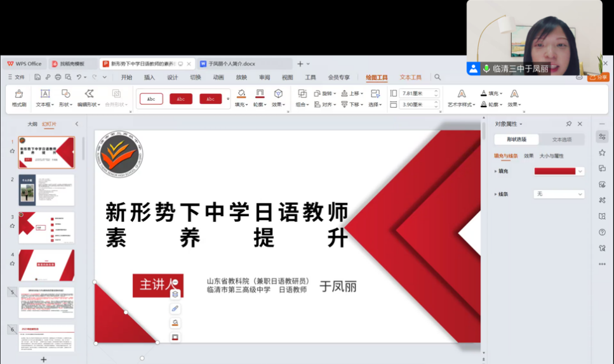The height and width of the screenshot is (364, 614).
Task: Pin the Object Properties (对象属性) panel
Action: tap(568, 124)
